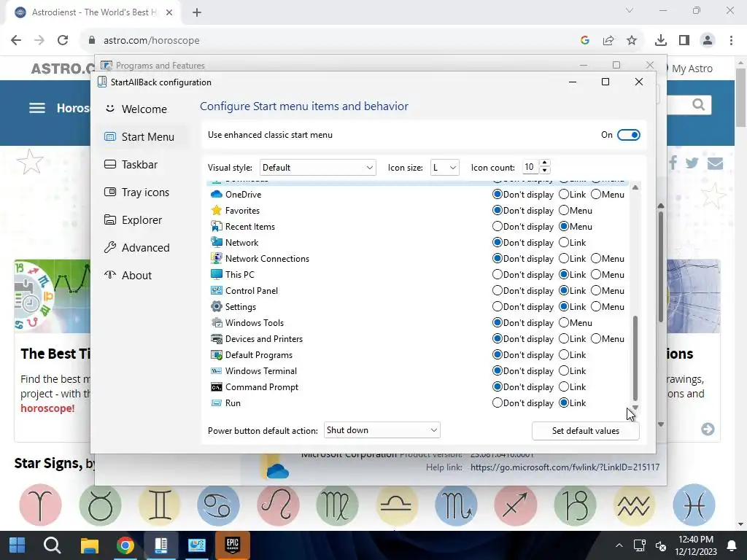Go back in Chrome browser
This screenshot has width=747, height=560.
point(16,40)
